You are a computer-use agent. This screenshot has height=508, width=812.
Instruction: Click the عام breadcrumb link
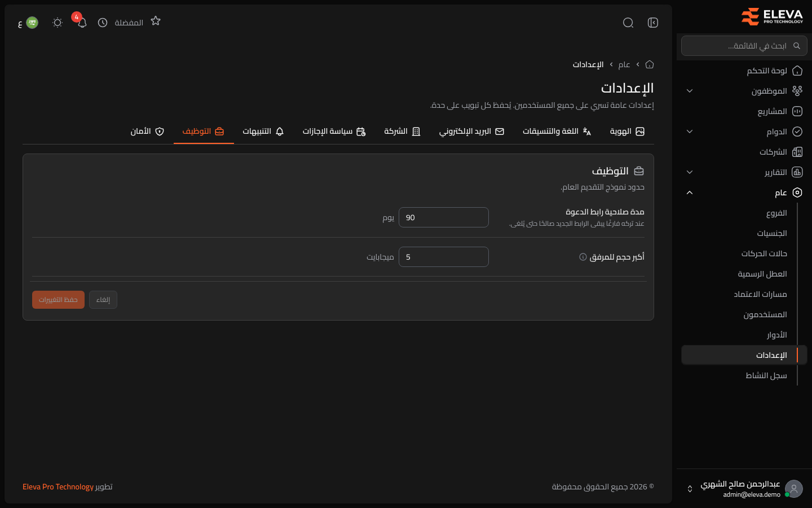(624, 64)
